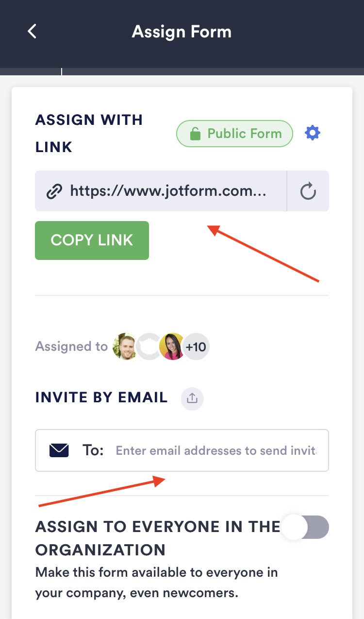Select the Invite by Email heading
Viewport: 364px width, 619px height.
[x=101, y=397]
